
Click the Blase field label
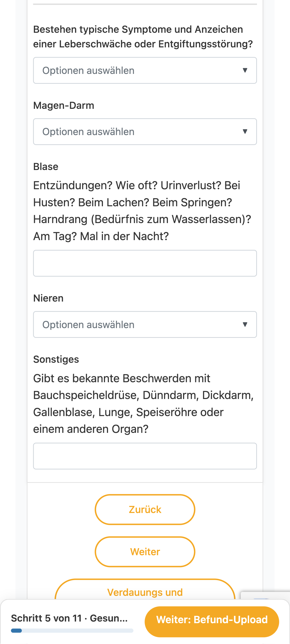point(46,167)
